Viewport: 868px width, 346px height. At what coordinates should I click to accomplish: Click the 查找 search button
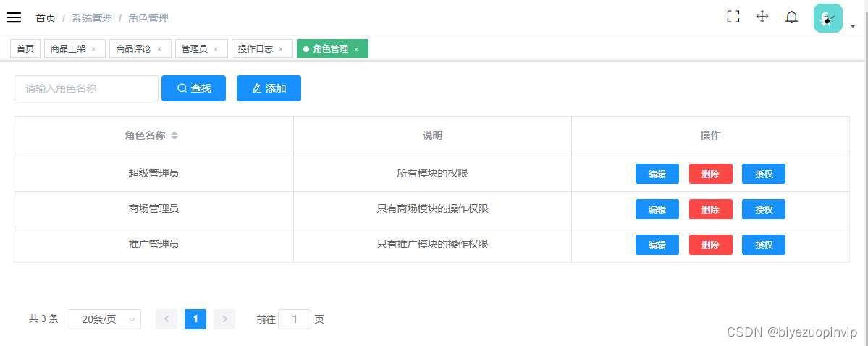[x=194, y=88]
